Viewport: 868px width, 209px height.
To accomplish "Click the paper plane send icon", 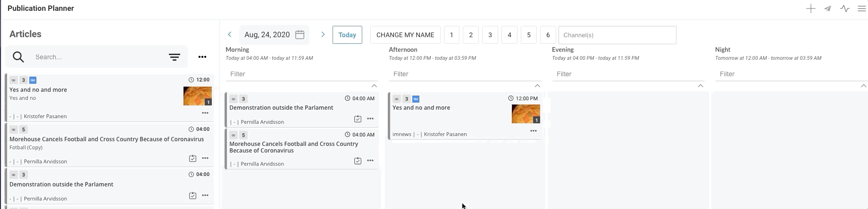I will (x=827, y=8).
